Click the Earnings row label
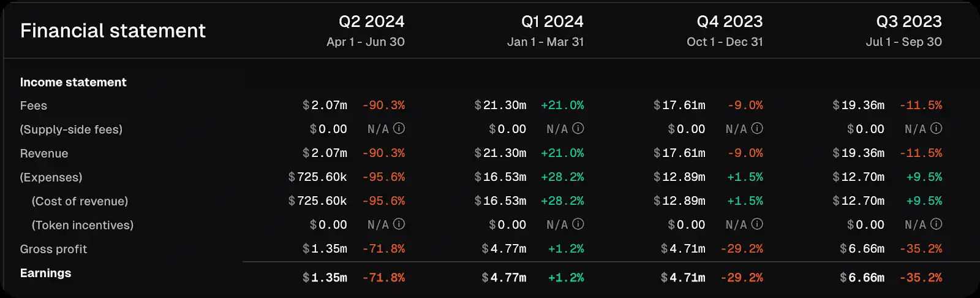980x298 pixels. pos(45,273)
